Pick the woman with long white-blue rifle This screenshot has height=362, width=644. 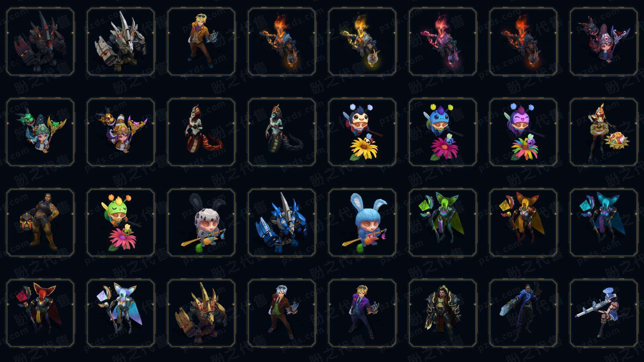604,313
